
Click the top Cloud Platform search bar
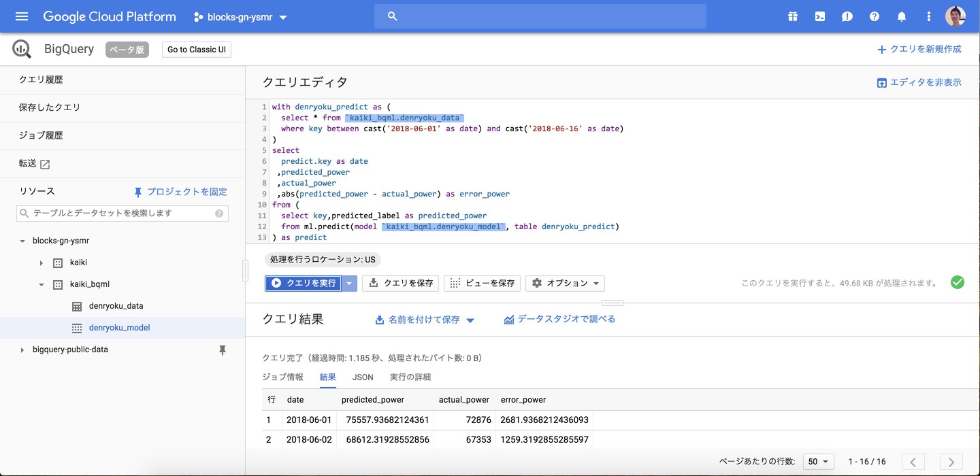[540, 16]
